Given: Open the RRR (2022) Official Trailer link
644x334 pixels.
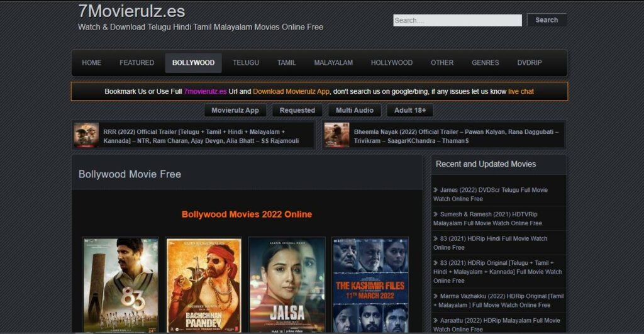Looking at the screenshot, I should [201, 136].
